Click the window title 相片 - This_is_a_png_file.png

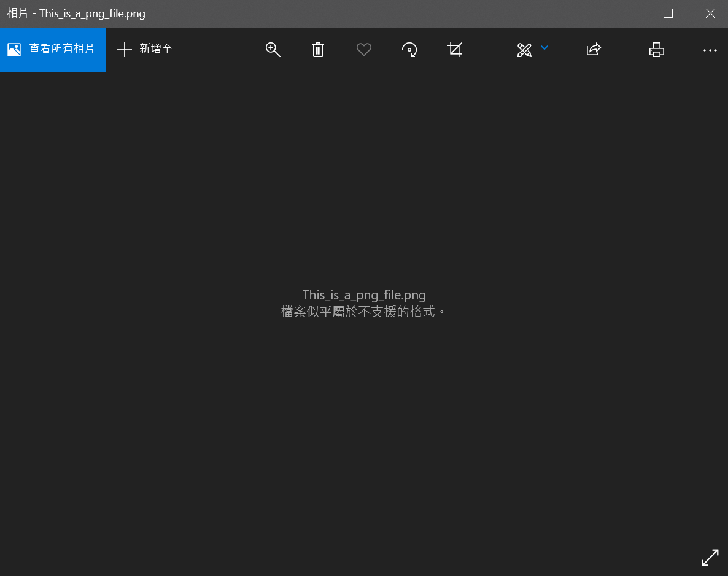(x=76, y=13)
